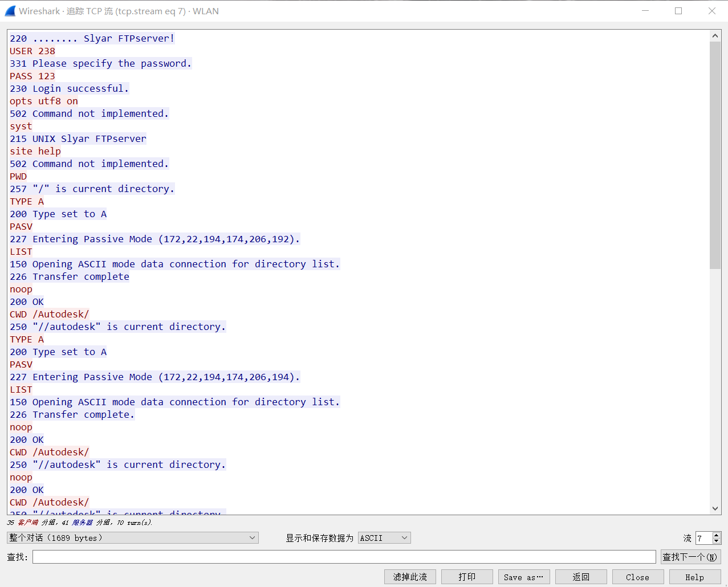This screenshot has width=728, height=587.
Task: Click the 滤掉此流 filter out stream button
Action: [410, 577]
